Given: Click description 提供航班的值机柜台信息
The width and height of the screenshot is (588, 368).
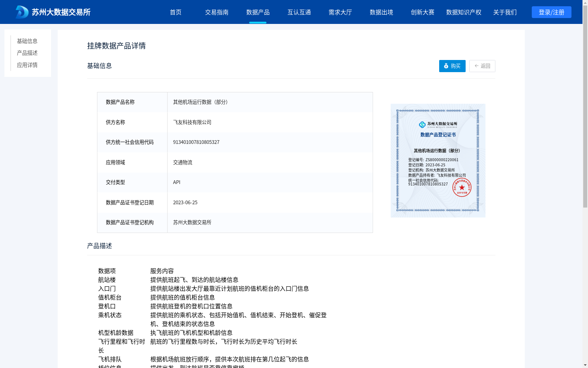Looking at the screenshot, I should (x=183, y=297).
